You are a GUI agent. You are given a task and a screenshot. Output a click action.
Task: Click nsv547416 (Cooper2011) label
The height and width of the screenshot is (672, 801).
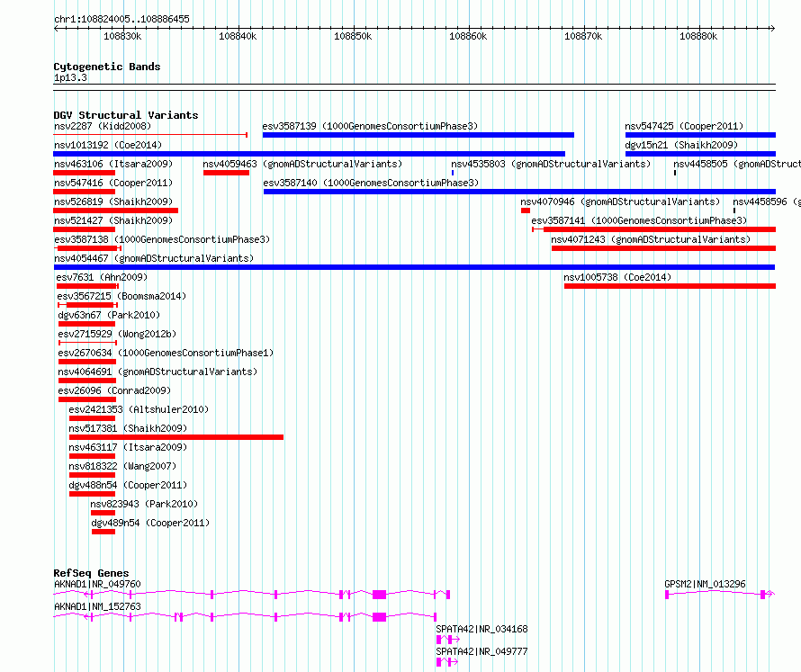coord(113,183)
